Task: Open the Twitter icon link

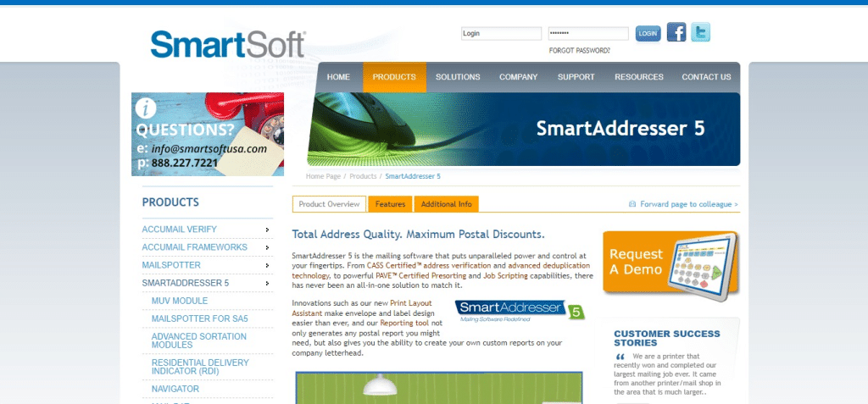Action: coord(700,32)
